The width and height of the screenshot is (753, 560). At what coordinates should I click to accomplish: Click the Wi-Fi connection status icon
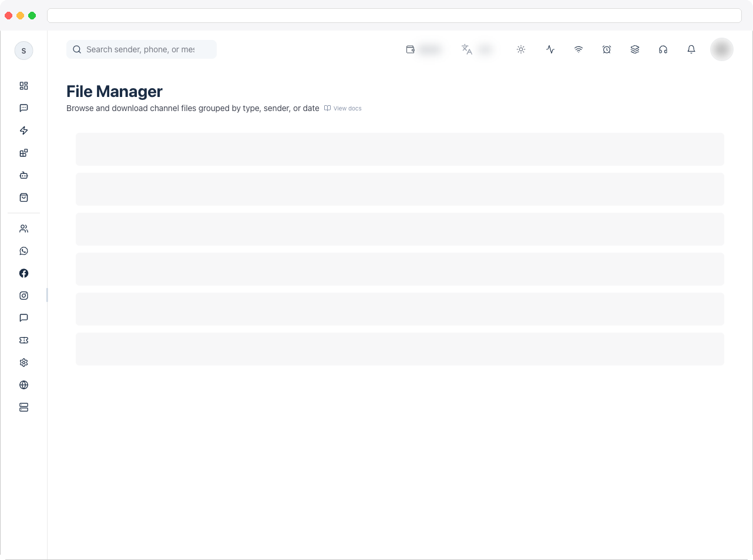pyautogui.click(x=579, y=49)
